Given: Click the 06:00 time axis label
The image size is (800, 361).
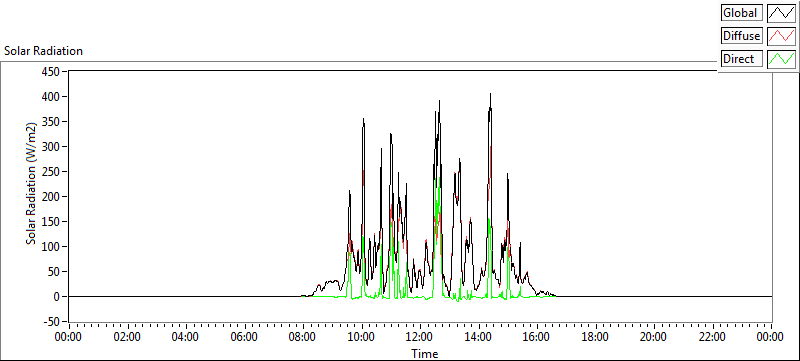Looking at the screenshot, I should [244, 337].
